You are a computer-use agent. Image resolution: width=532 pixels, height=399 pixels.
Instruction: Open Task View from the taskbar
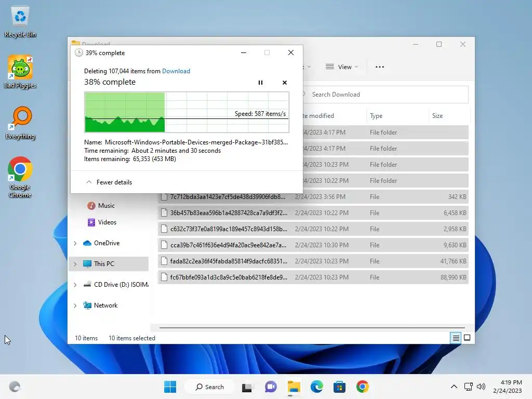247,387
